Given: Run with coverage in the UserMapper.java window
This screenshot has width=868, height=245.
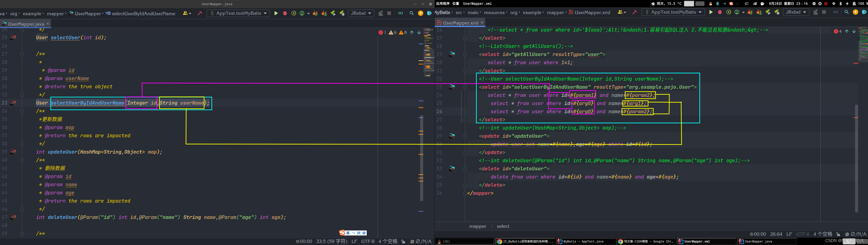Looking at the screenshot, I should [294, 13].
